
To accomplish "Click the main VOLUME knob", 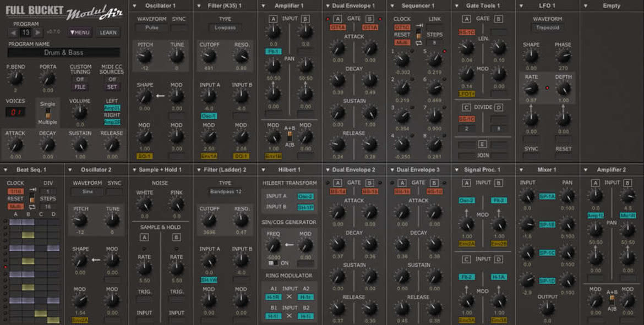I will point(80,112).
